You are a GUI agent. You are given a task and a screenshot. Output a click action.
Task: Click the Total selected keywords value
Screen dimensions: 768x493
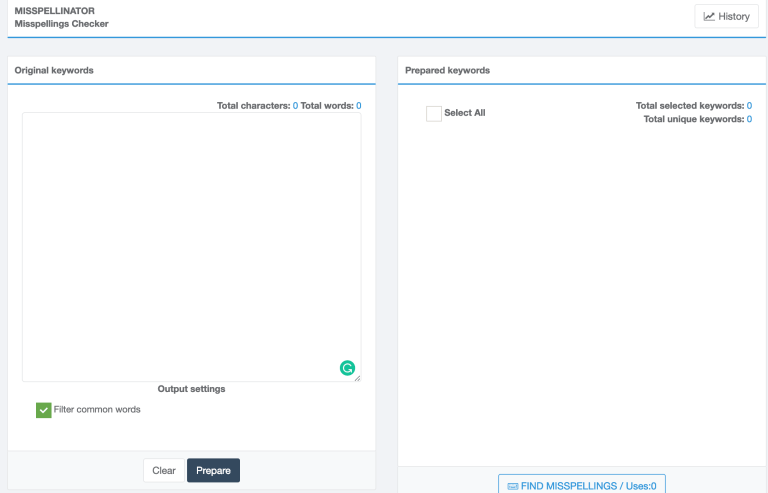[x=749, y=106]
